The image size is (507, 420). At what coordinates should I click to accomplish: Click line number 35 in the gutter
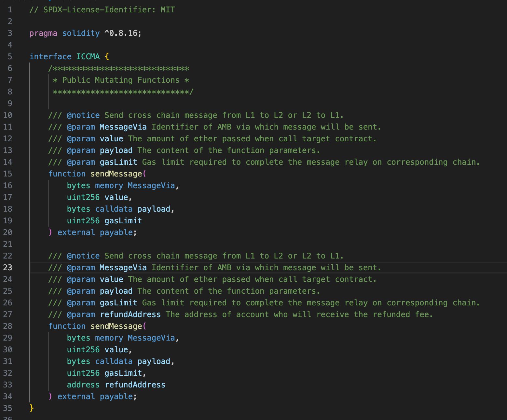7,408
